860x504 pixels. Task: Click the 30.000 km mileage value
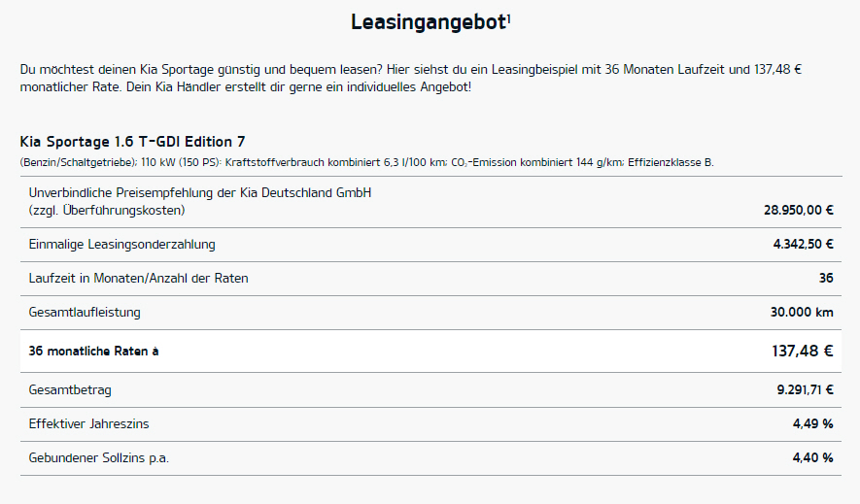coord(802,313)
